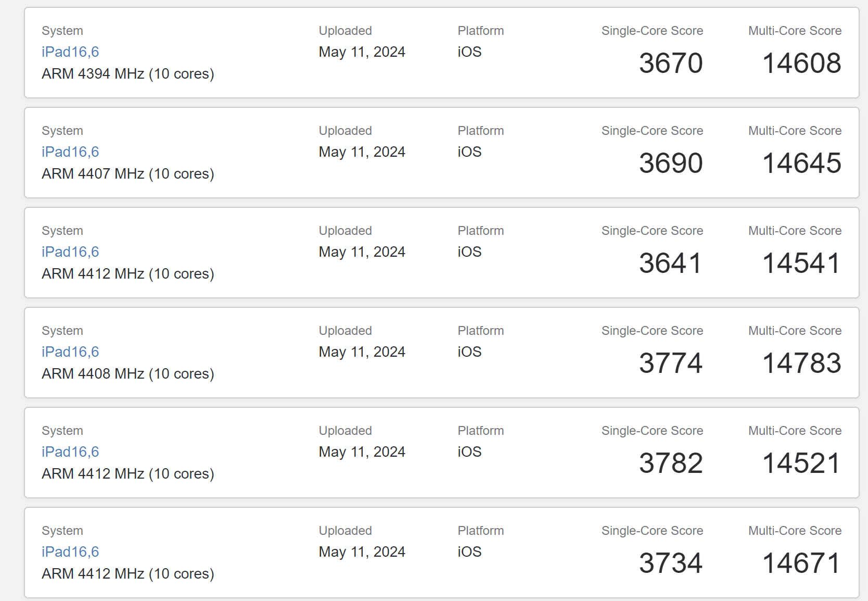Image resolution: width=868 pixels, height=601 pixels.
Task: Open iPad16,6 link for the 3670 single-core result
Action: point(70,52)
